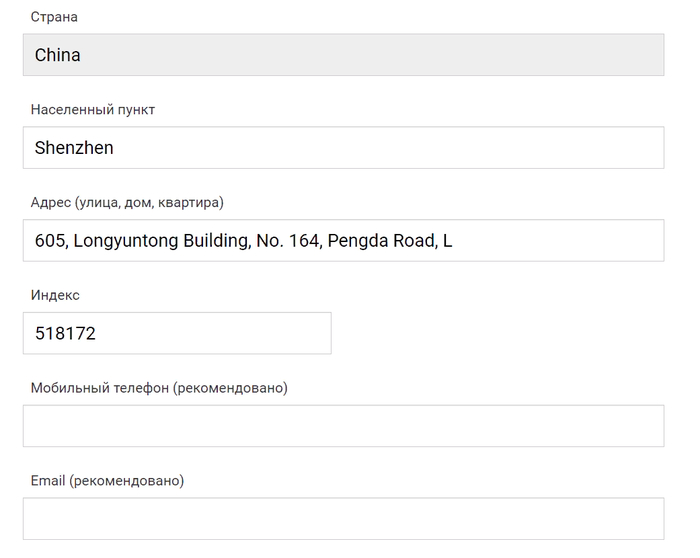Place cursor on the number 518172
Viewport: 700px width, 558px height.
65,334
